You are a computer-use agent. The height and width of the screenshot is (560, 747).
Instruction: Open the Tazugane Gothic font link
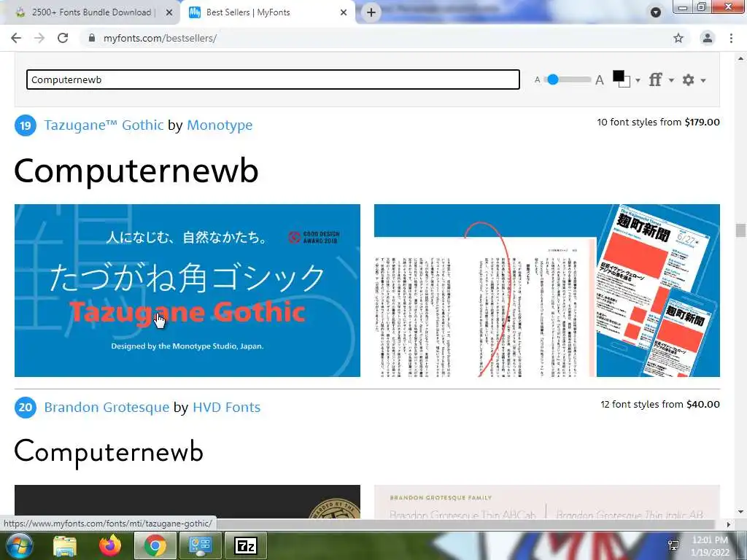104,125
